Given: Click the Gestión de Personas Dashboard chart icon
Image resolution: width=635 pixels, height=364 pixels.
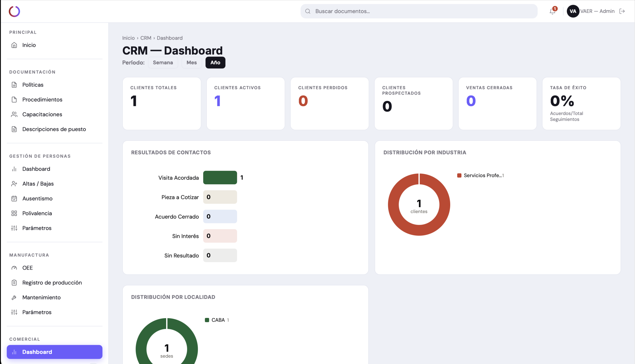Looking at the screenshot, I should pos(14,169).
